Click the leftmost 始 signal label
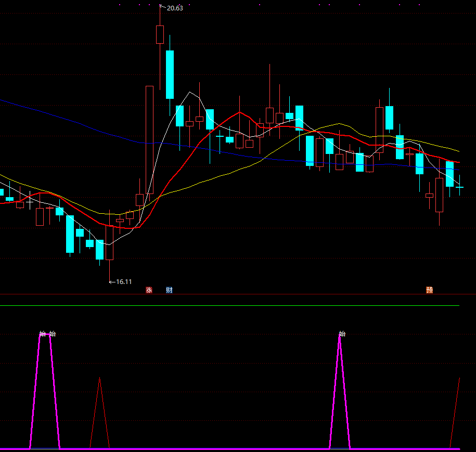476x452 pixels. 43,334
